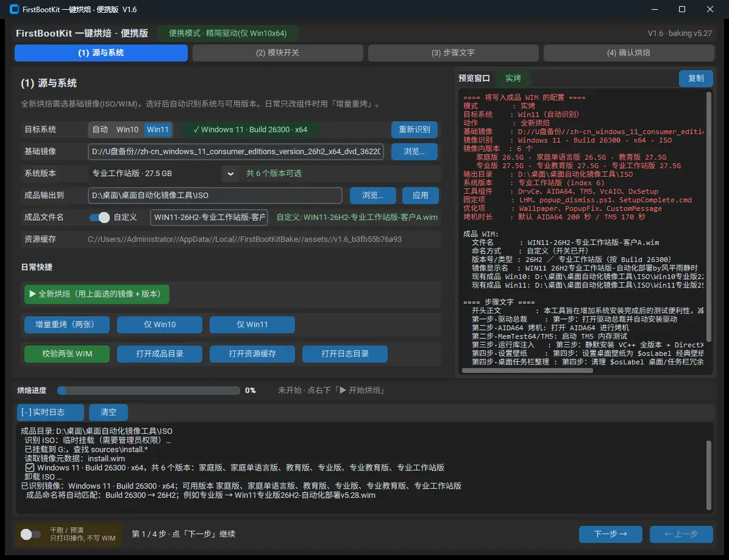Switch to the (1) 源与系统 tab
This screenshot has height=560, width=729.
coord(101,53)
